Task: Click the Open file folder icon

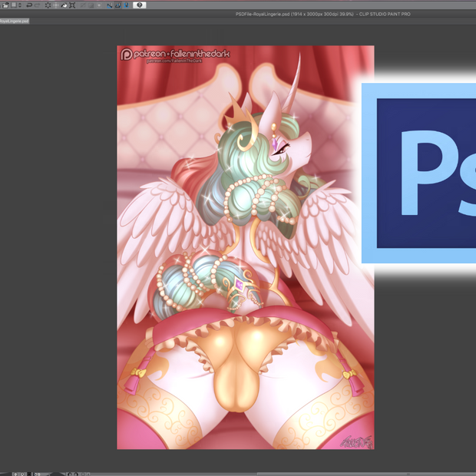Action: 5,5
